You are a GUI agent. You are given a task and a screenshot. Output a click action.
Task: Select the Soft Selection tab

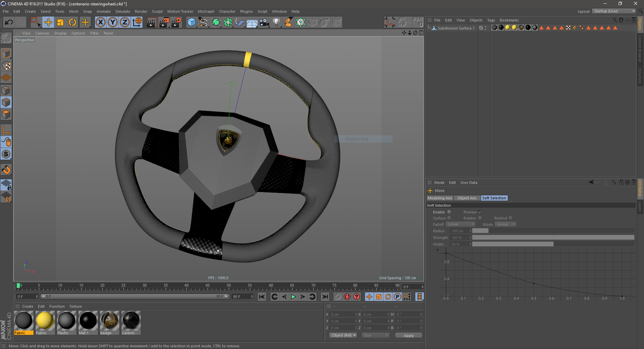tap(494, 198)
